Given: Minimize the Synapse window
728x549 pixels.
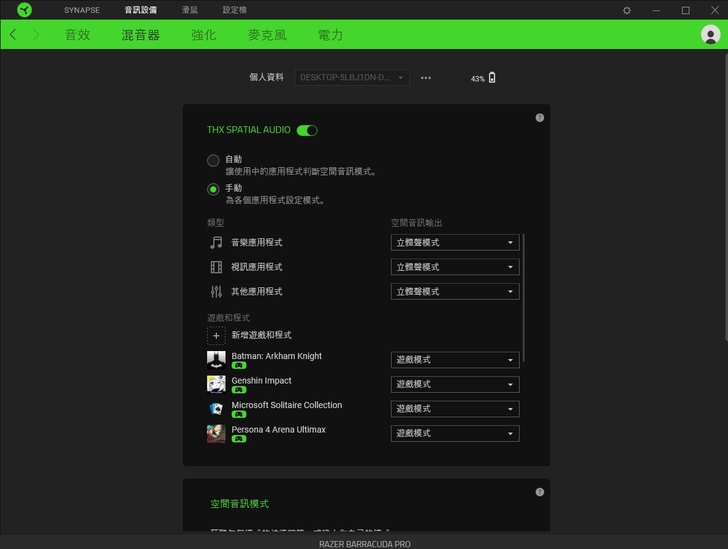Looking at the screenshot, I should coord(656,10).
